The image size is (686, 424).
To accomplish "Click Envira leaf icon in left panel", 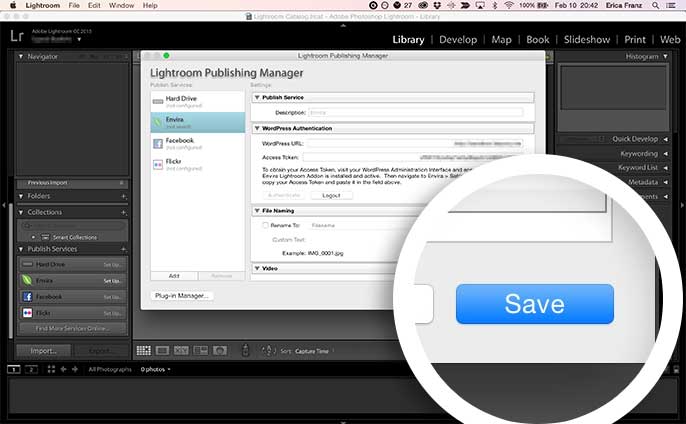I will pos(27,280).
